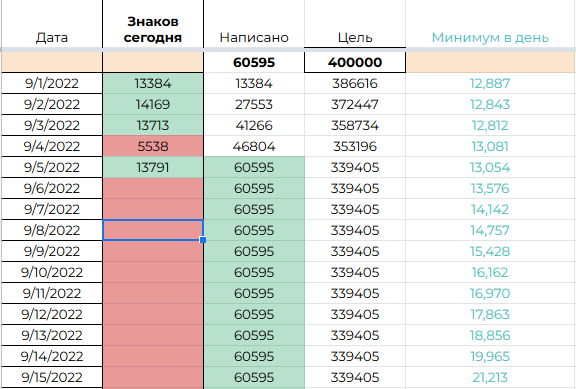Click the 339405 cell in row 9/9/2022
Image resolution: width=576 pixels, height=389 pixels.
click(x=355, y=251)
